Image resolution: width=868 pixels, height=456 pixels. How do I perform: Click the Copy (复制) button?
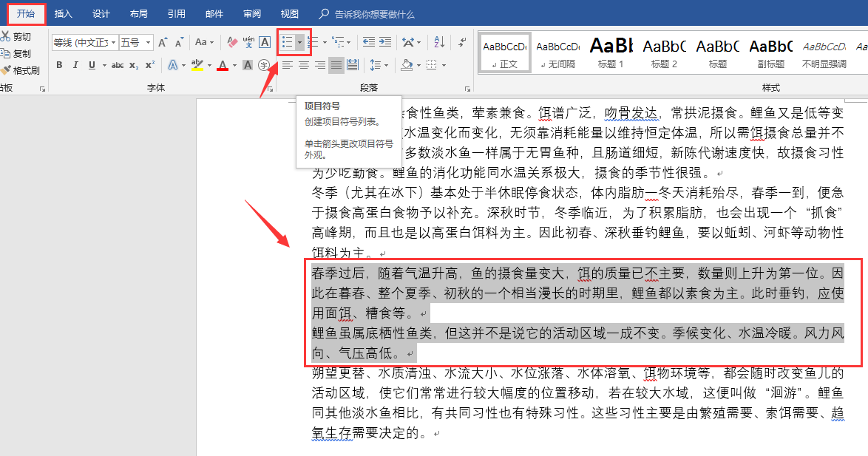16,54
